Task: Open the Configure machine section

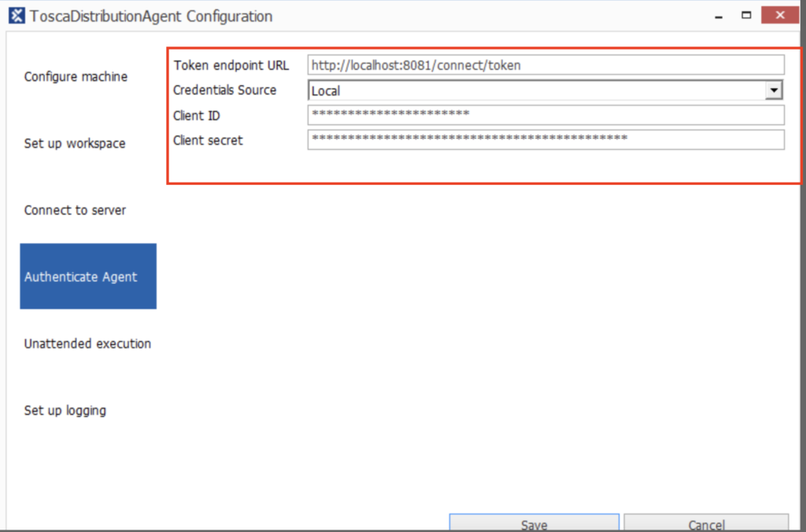Action: (76, 76)
